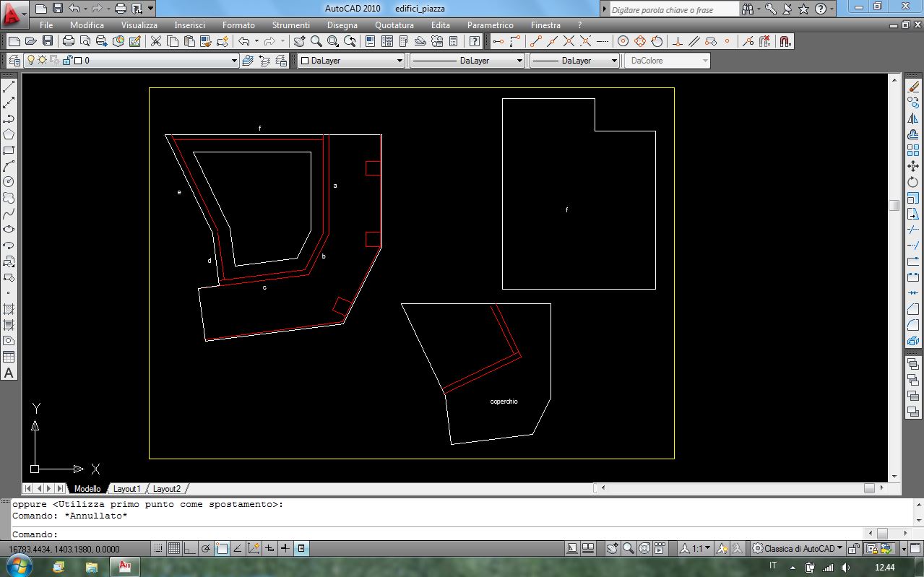Toggle Object Snap Tracking in status bar

(238, 548)
